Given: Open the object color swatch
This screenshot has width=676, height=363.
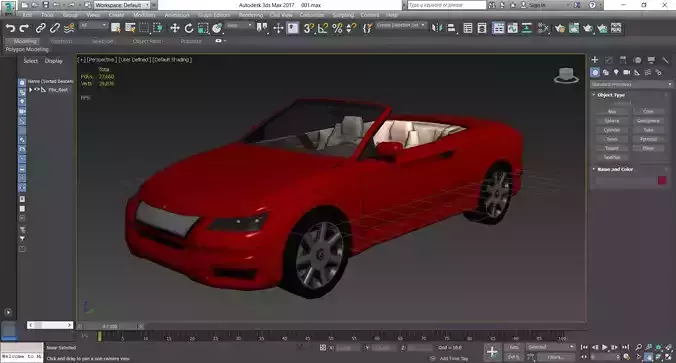Looking at the screenshot, I should click(x=662, y=181).
